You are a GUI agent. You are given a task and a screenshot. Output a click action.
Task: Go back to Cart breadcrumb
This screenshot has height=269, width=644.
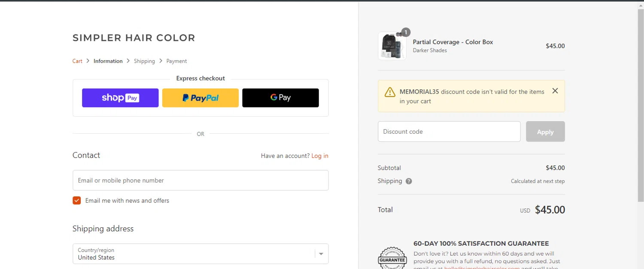[x=77, y=61]
